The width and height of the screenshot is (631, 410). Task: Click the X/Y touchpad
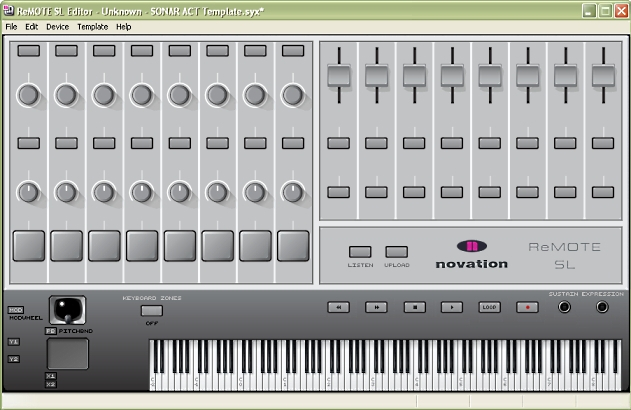click(67, 353)
